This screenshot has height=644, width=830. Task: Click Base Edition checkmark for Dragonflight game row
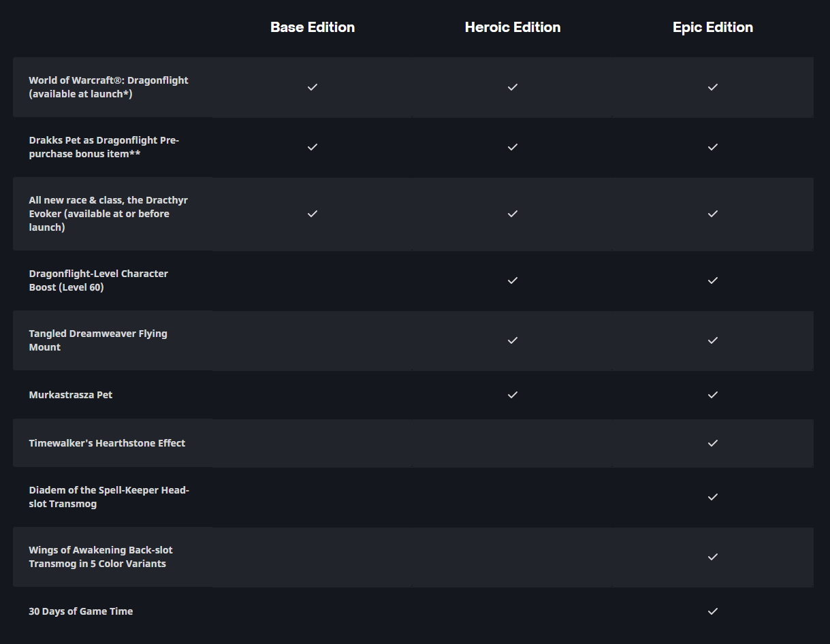(313, 87)
